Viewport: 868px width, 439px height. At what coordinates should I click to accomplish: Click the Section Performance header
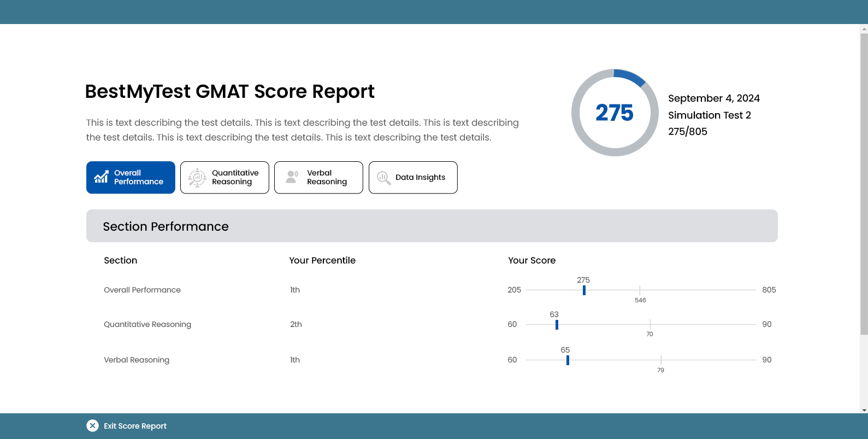click(432, 226)
